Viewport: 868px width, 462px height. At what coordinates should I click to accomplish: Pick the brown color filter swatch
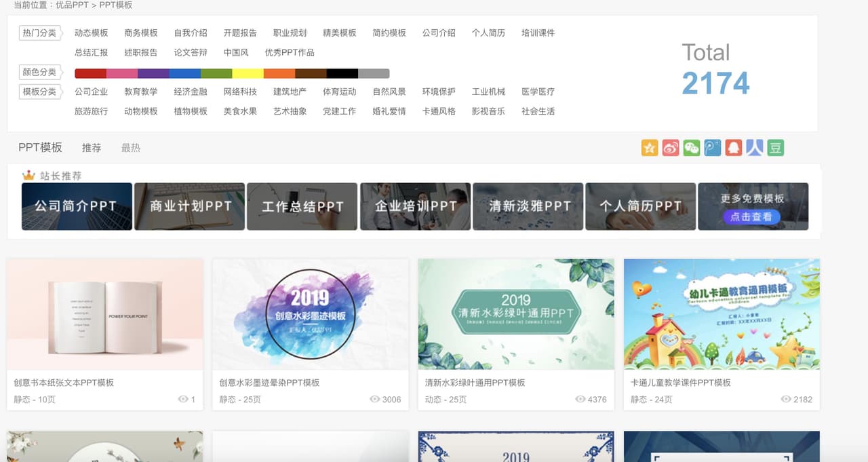click(311, 73)
